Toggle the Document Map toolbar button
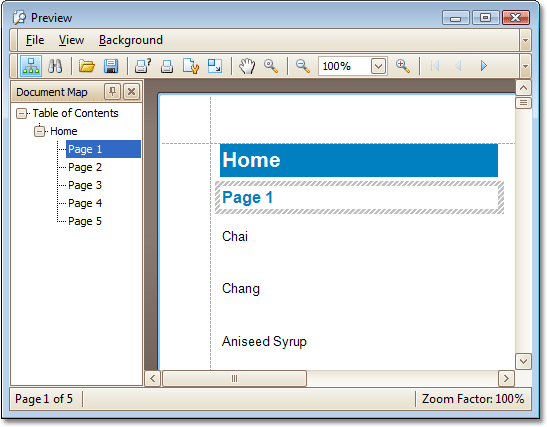 pos(31,66)
